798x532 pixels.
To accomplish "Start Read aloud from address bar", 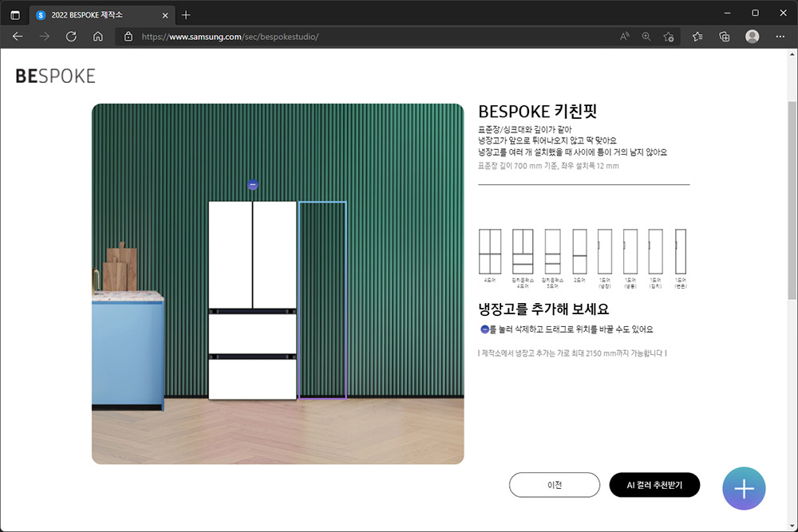I will point(625,37).
